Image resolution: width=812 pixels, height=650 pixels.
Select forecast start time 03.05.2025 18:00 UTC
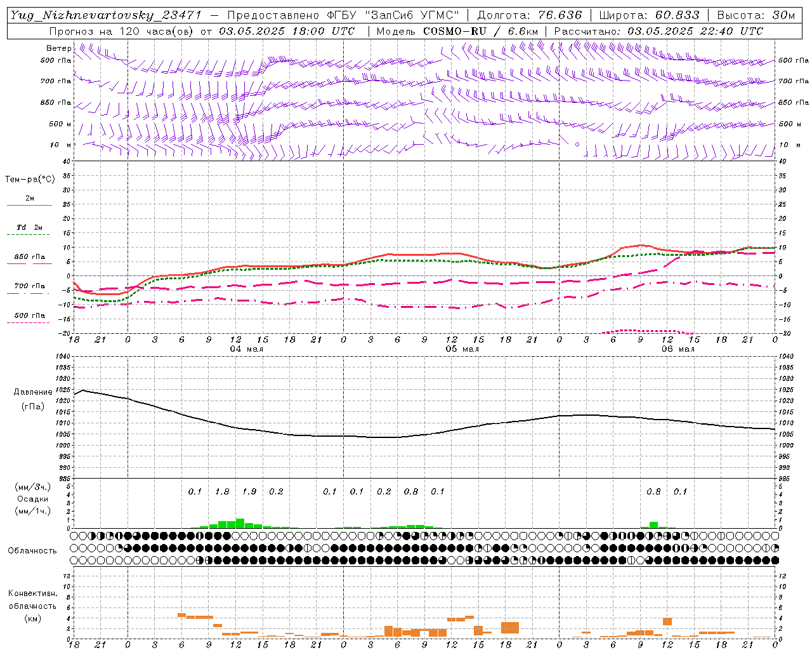coord(287,31)
